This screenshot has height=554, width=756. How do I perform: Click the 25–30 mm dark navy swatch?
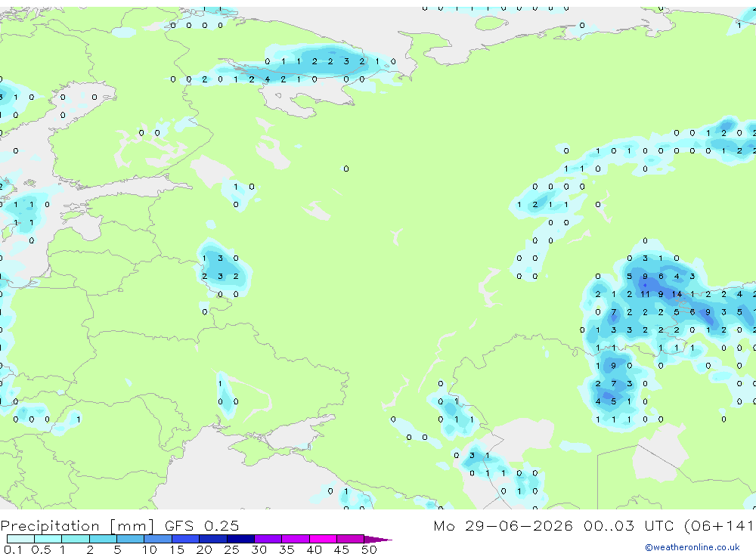240,539
